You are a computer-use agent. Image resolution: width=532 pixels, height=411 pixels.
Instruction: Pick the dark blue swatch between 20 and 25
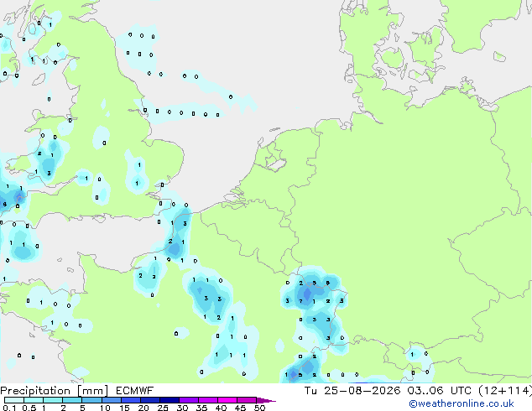[150, 400]
